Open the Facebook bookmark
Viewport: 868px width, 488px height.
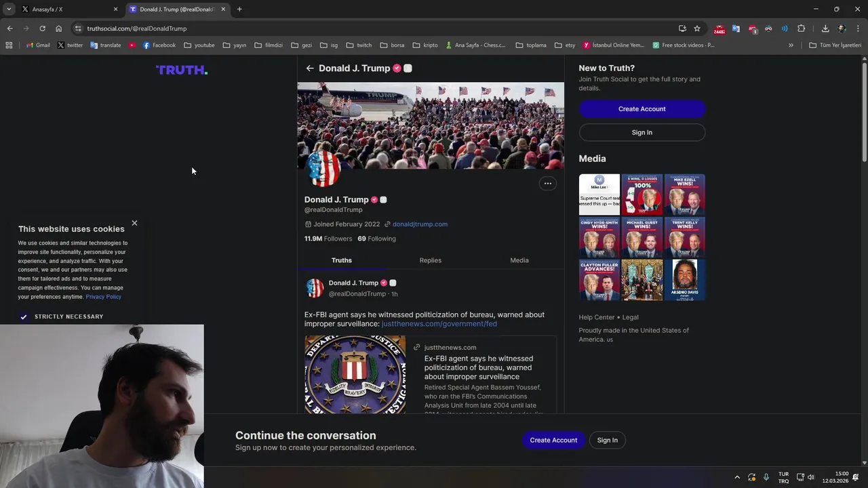pos(159,45)
